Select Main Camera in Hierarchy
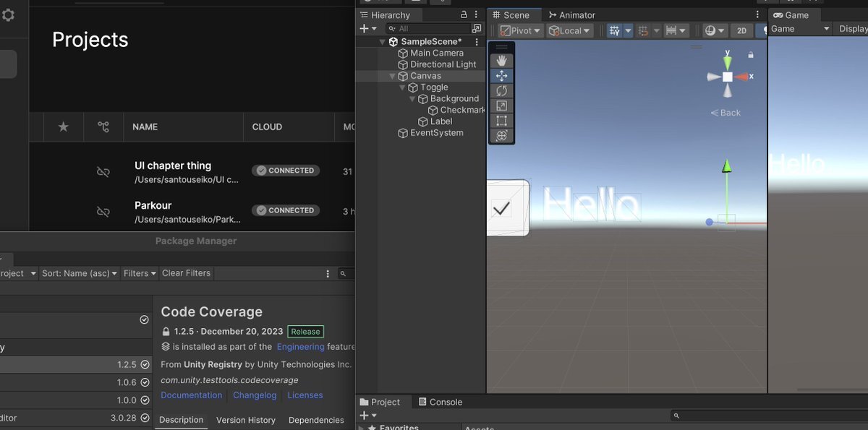868x430 pixels. pos(437,53)
